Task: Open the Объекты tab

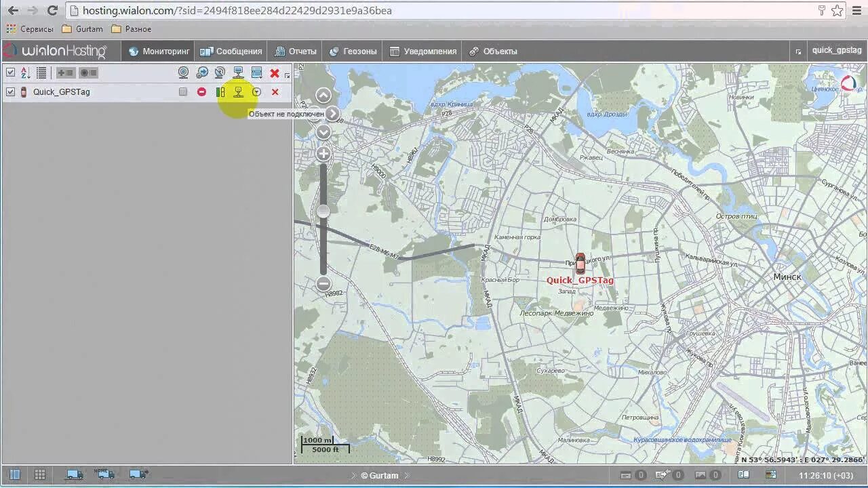Action: tap(493, 51)
